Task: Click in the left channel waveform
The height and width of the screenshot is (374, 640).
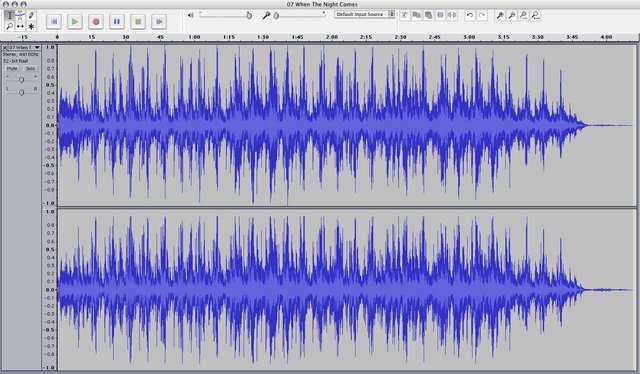Action: (x=347, y=125)
